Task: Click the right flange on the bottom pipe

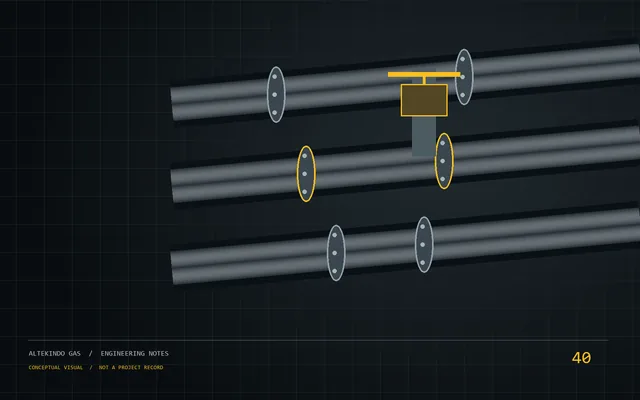Action: (x=424, y=244)
